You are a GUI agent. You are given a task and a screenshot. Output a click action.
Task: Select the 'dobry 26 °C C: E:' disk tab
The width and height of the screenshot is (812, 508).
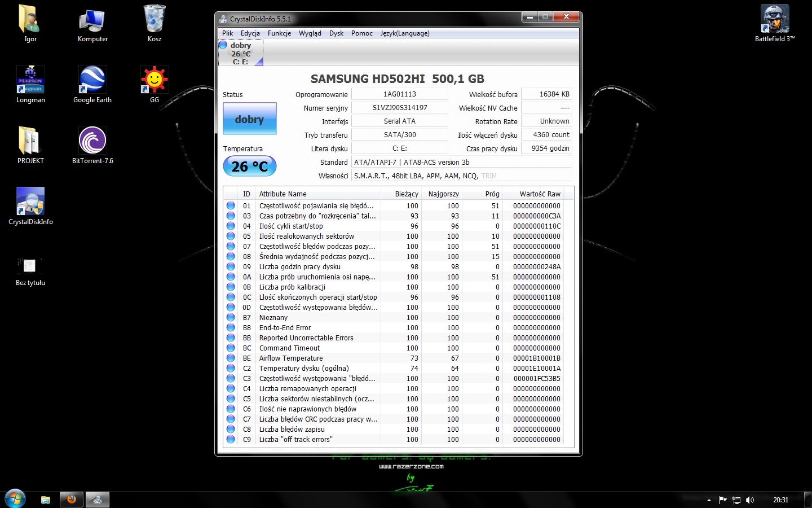tap(241, 53)
